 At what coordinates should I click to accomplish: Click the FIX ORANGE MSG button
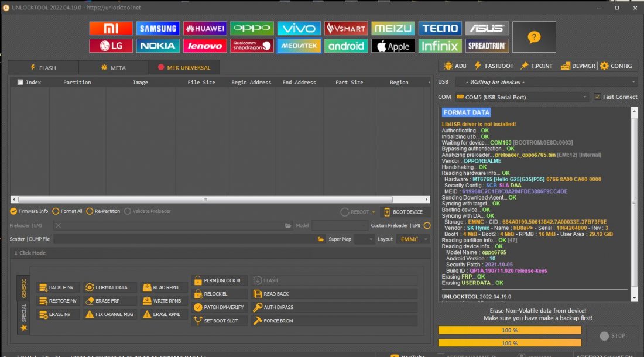(109, 314)
